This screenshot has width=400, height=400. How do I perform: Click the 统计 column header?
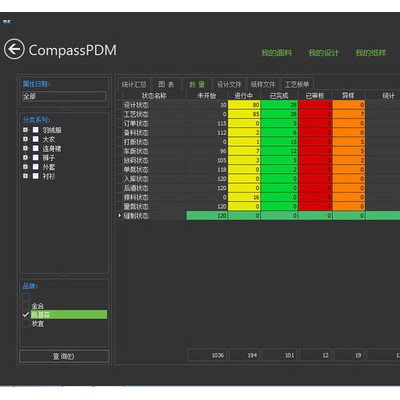(388, 96)
